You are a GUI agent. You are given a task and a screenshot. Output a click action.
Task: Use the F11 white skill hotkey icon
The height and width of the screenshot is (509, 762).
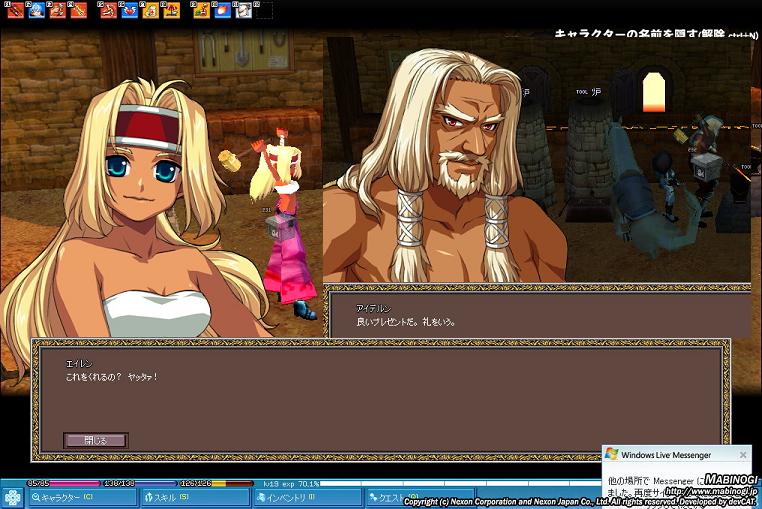click(243, 10)
